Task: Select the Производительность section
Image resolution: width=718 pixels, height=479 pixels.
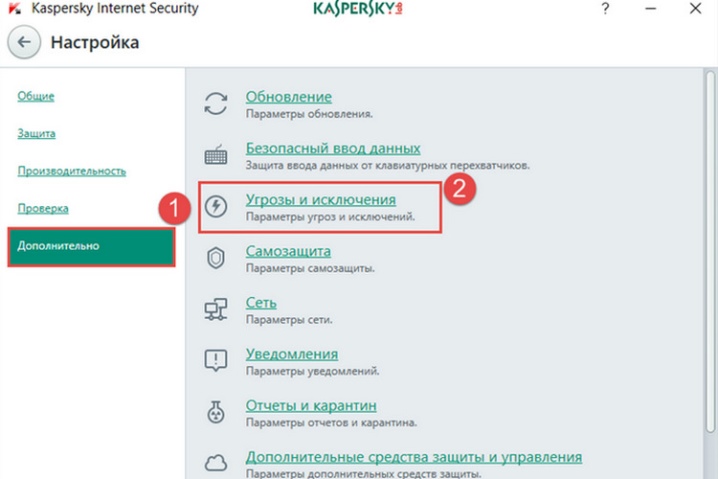Action: tap(72, 171)
